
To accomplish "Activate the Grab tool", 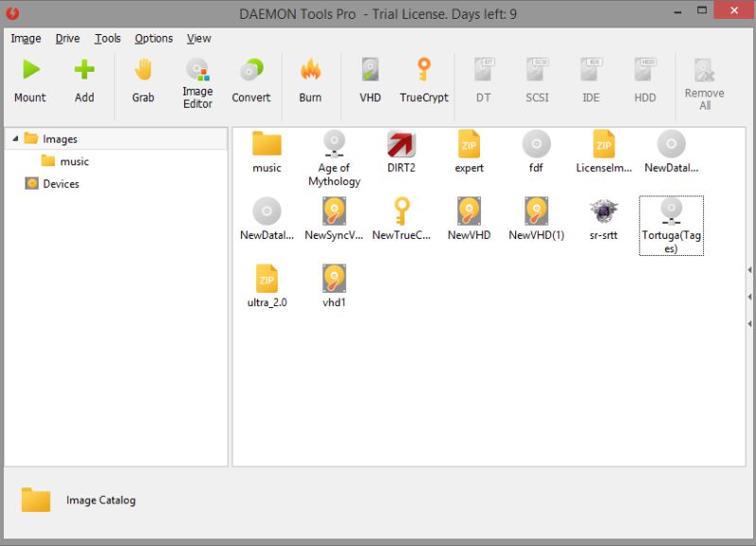I will [142, 80].
